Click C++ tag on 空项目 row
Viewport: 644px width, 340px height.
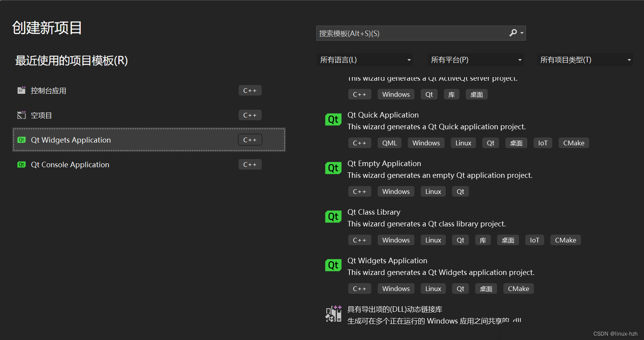(250, 115)
